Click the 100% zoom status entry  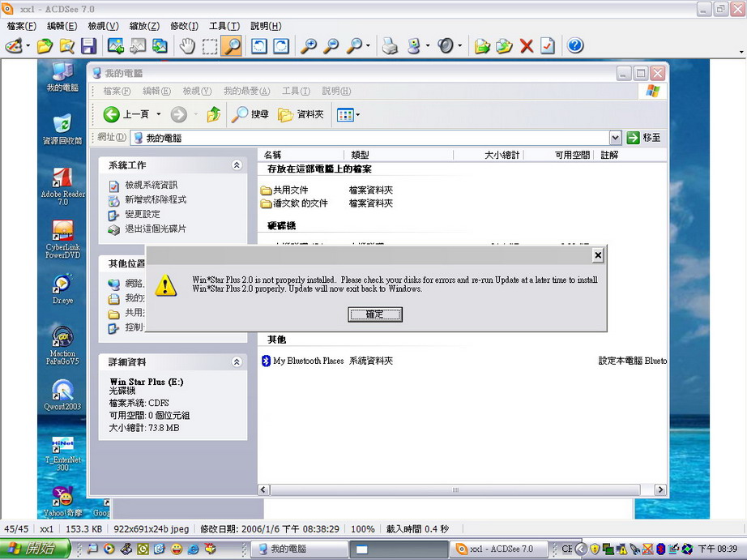click(x=362, y=529)
